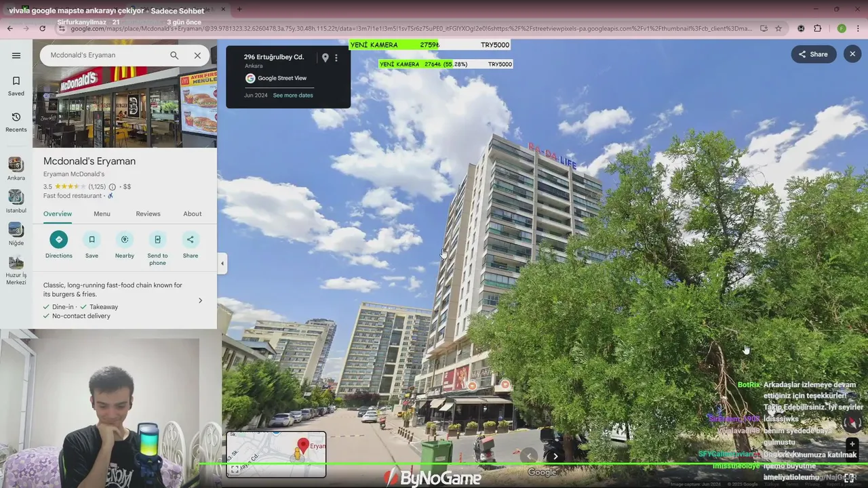Click the Share button in place panel
Screen dimensions: 868x488
(x=191, y=245)
